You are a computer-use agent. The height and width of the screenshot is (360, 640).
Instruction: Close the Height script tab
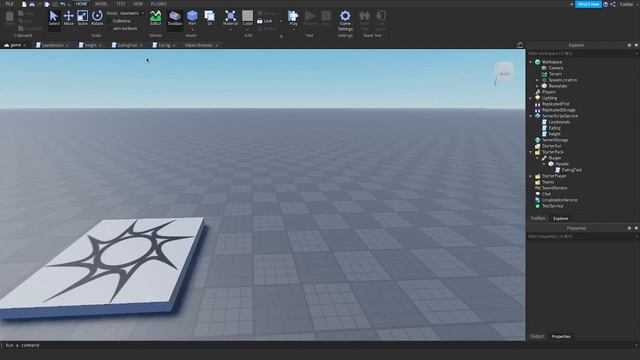pos(100,45)
